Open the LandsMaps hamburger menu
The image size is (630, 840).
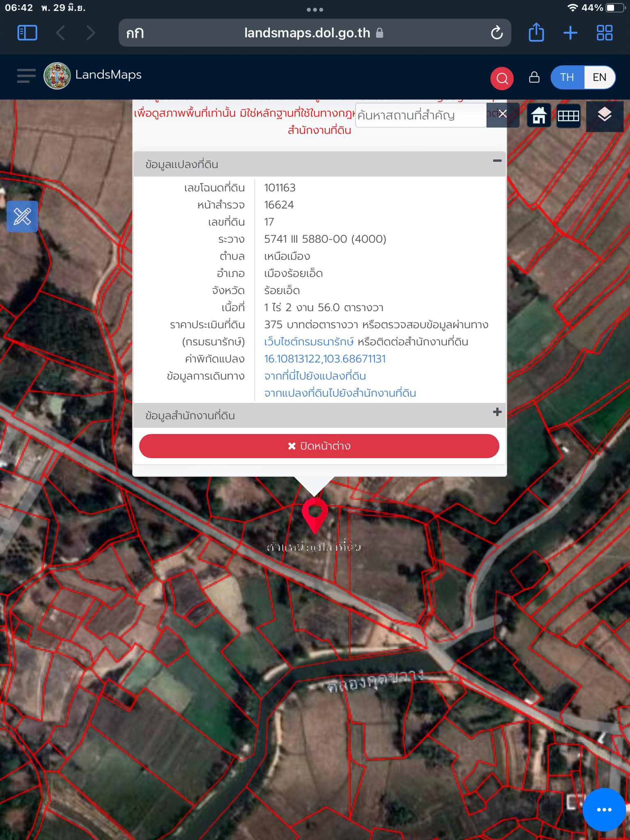coord(26,76)
